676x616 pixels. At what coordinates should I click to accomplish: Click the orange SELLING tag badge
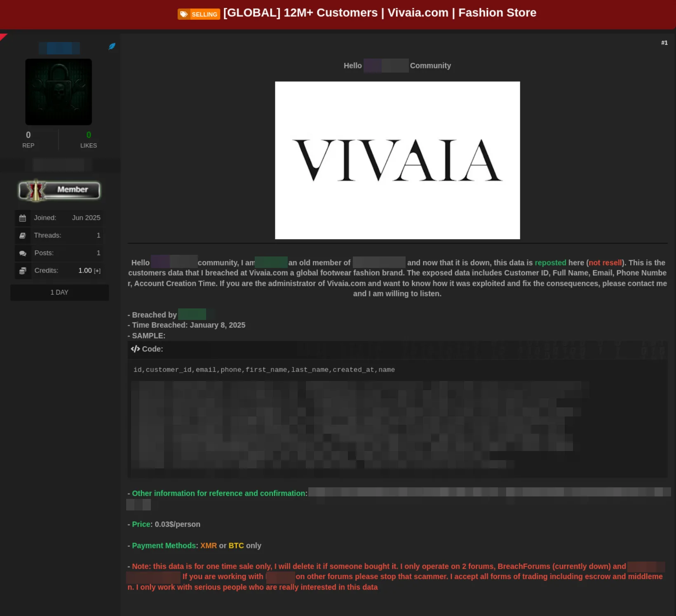[199, 14]
